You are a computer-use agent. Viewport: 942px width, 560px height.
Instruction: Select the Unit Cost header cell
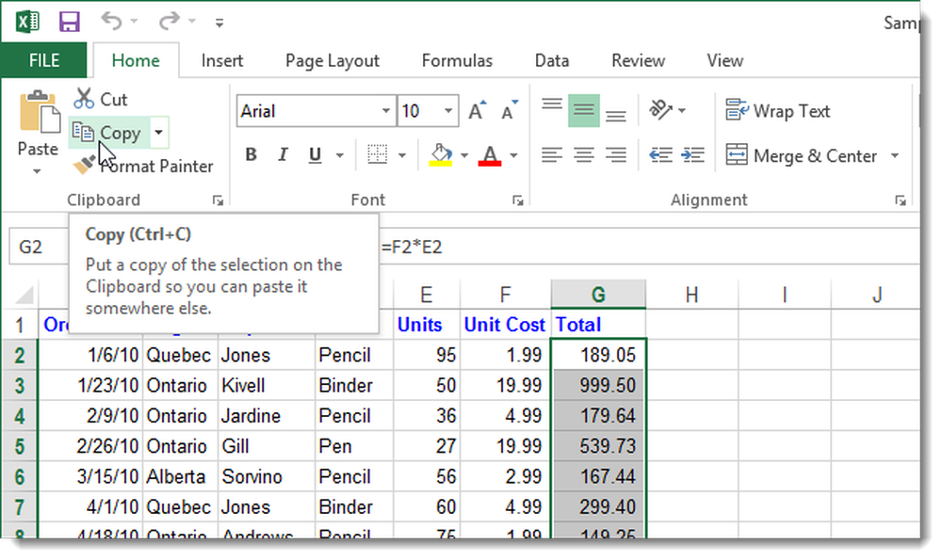click(x=505, y=325)
